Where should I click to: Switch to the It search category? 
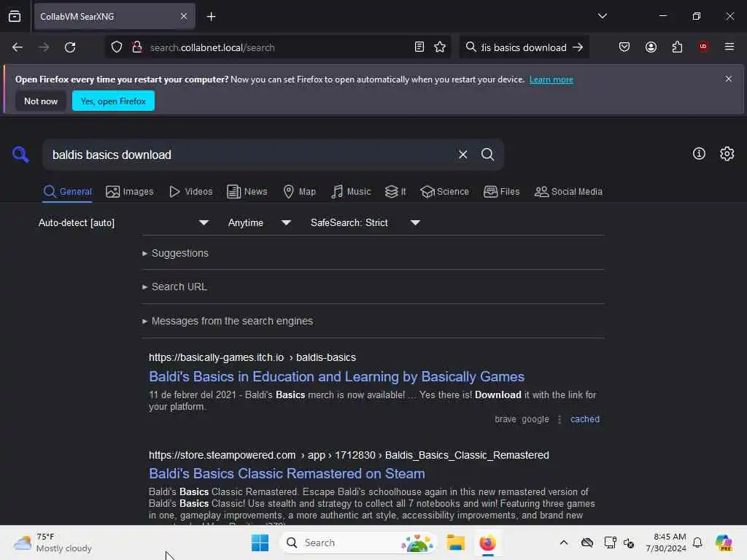[x=395, y=192]
